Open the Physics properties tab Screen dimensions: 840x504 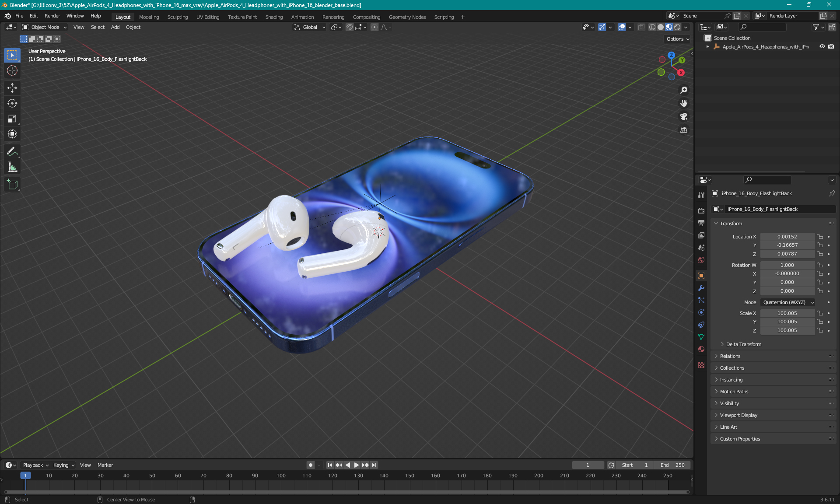click(701, 312)
